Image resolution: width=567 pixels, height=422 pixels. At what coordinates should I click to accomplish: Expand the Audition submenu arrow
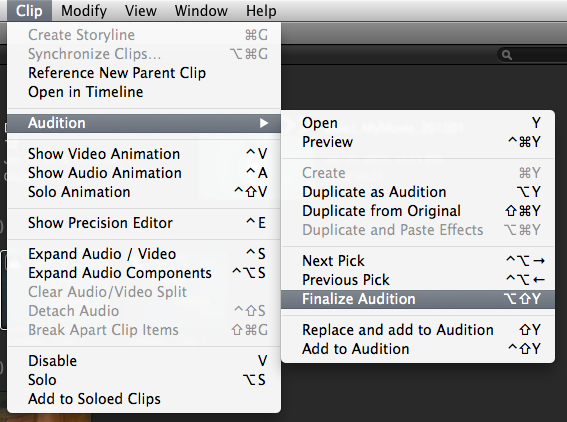[x=264, y=123]
